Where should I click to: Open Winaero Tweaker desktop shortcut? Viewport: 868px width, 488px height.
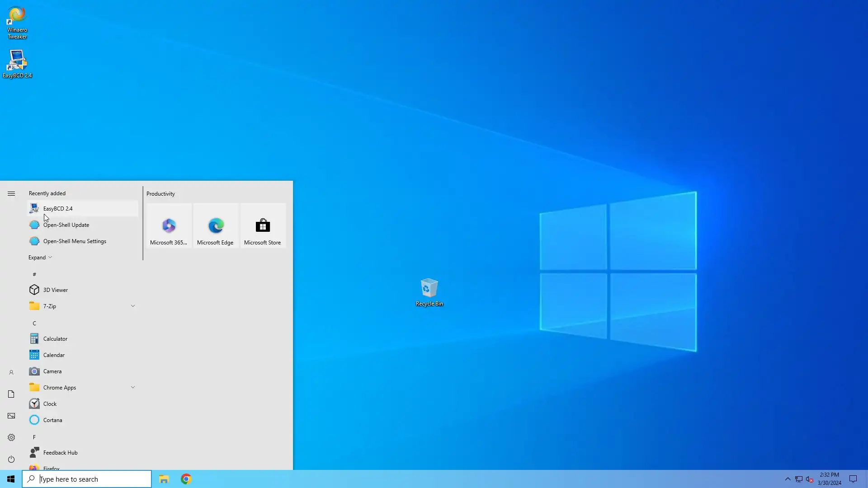17,22
